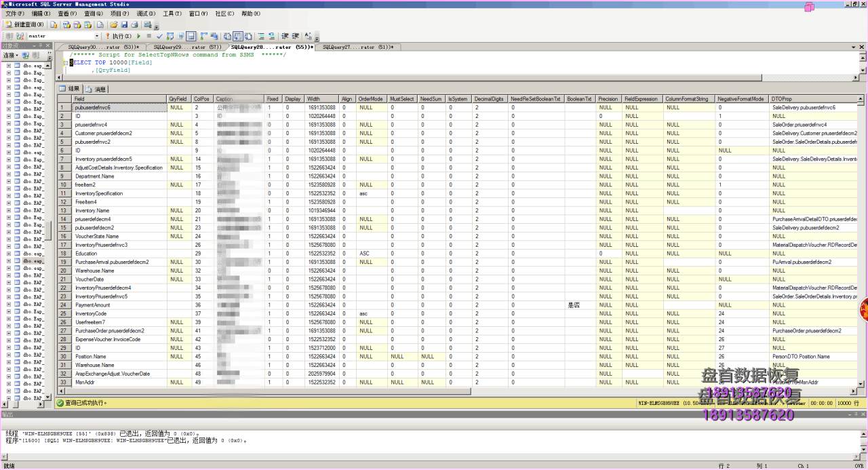This screenshot has width=868, height=470.
Task: Select Results to File mode
Action: [248, 36]
